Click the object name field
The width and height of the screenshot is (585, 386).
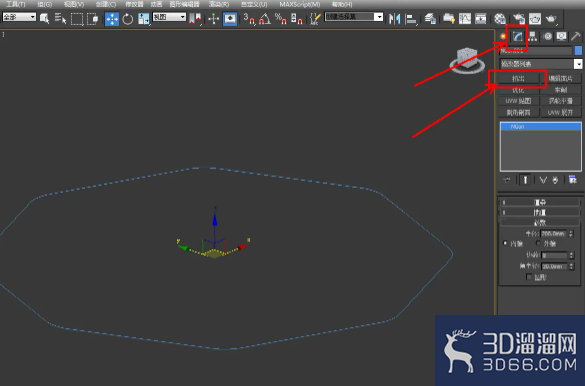pos(536,50)
